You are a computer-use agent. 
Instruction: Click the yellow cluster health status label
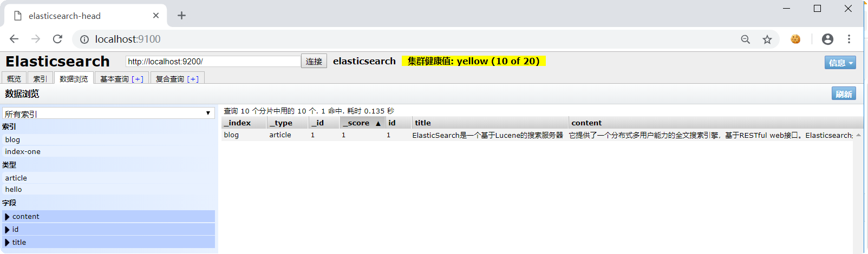tap(473, 61)
